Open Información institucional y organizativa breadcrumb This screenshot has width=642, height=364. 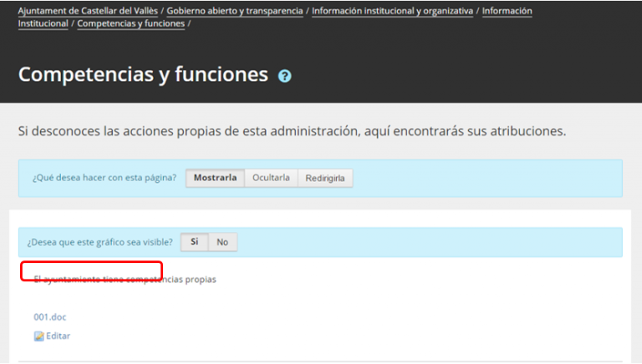[392, 11]
